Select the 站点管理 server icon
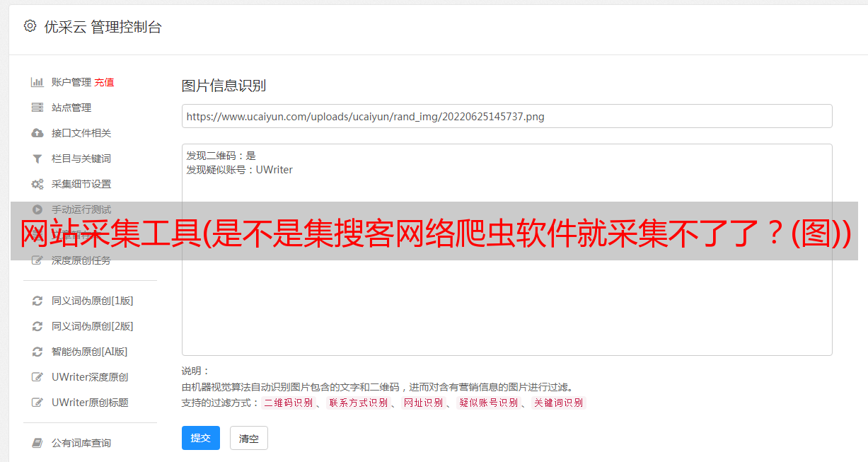This screenshot has width=868, height=462. point(37,108)
